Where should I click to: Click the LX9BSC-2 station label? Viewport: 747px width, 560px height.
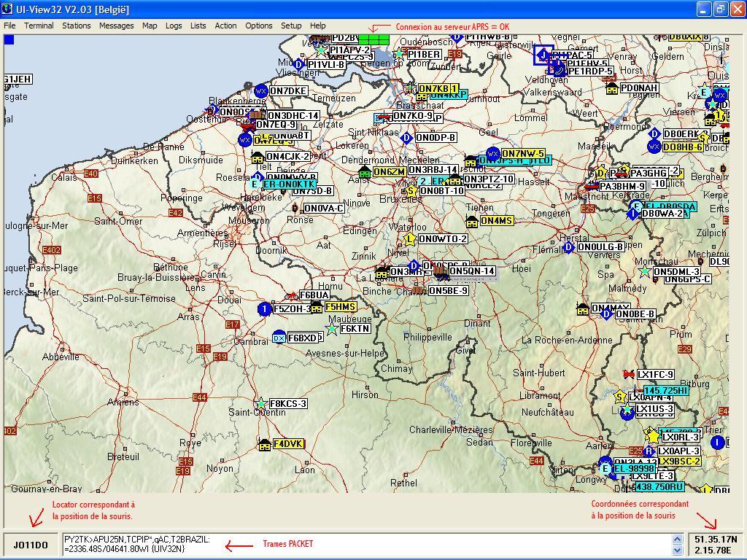coord(679,461)
